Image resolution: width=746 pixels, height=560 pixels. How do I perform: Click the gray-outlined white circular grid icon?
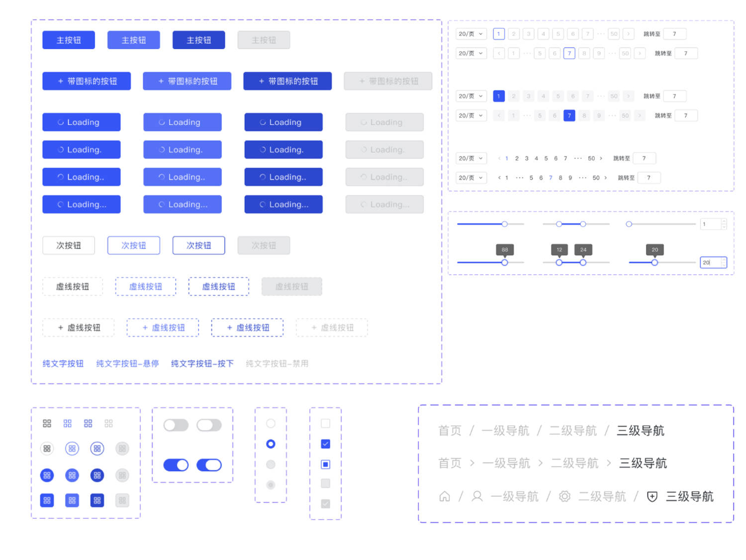47,449
